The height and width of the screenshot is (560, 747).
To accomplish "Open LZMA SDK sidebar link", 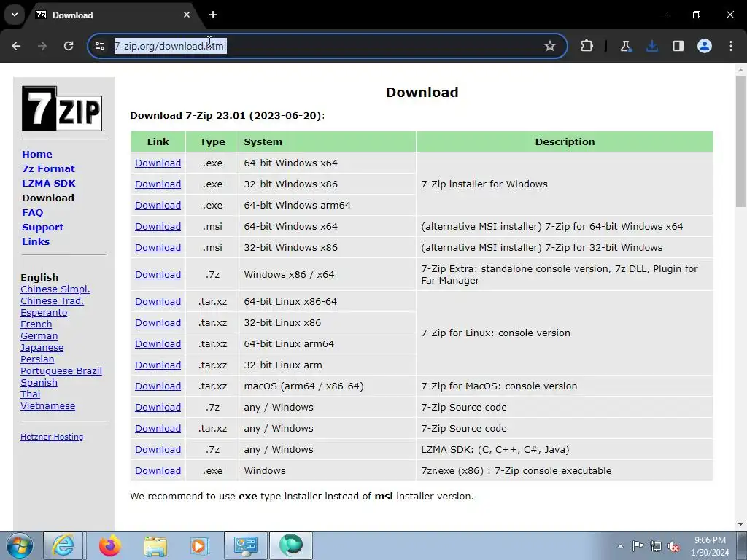I will click(x=49, y=183).
